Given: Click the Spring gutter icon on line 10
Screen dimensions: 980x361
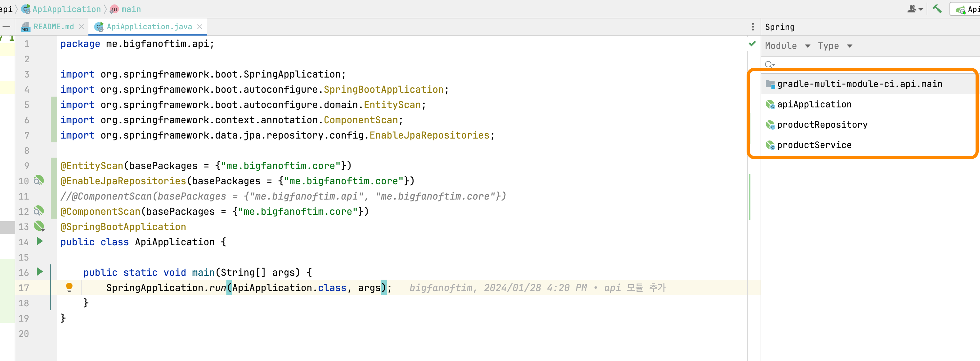Looking at the screenshot, I should point(39,180).
